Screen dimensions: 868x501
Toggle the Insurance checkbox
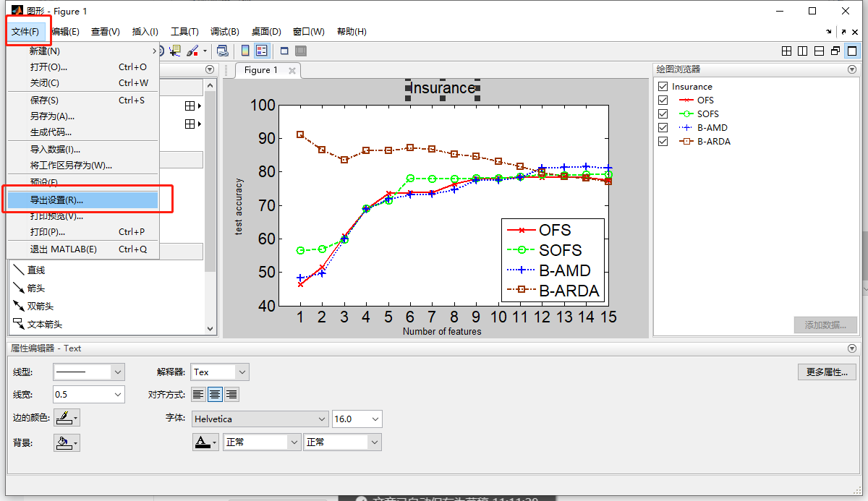coord(663,86)
